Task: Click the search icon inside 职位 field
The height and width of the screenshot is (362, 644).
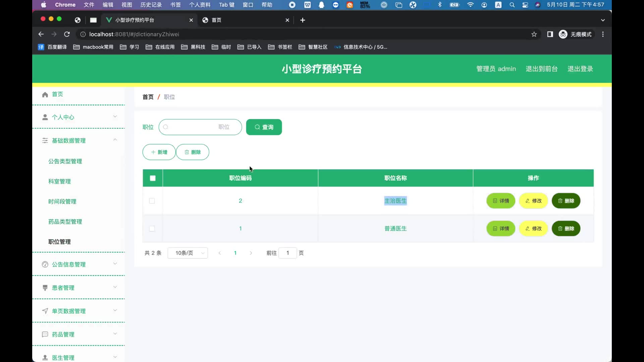Action: coord(165,127)
